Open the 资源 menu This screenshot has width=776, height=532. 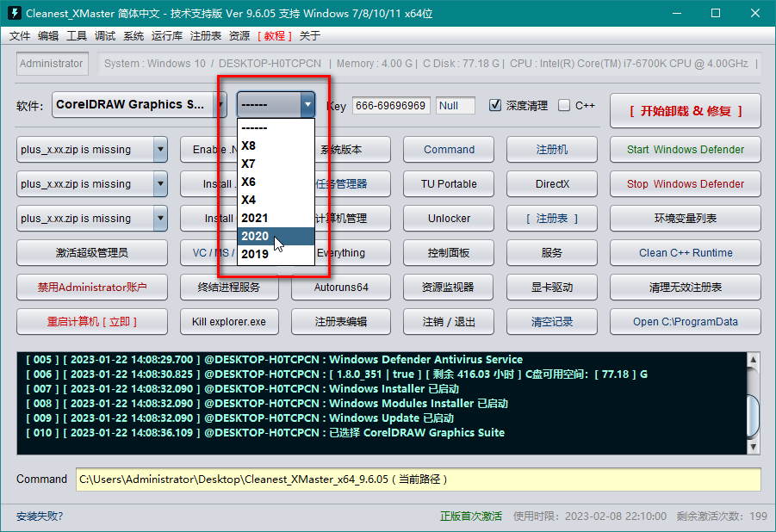239,35
